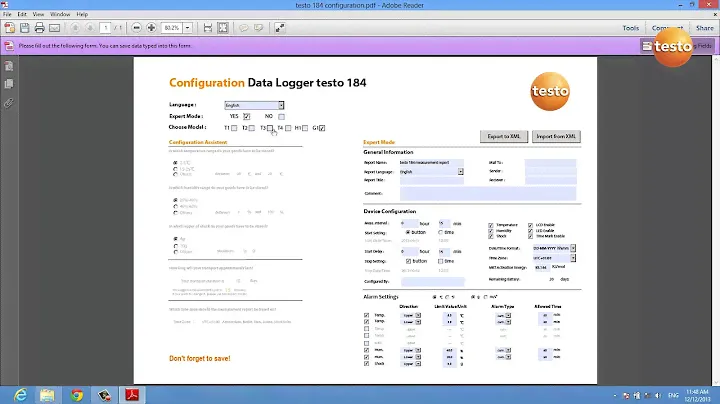
Task: Open Google Chrome from the taskbar
Action: [76, 393]
